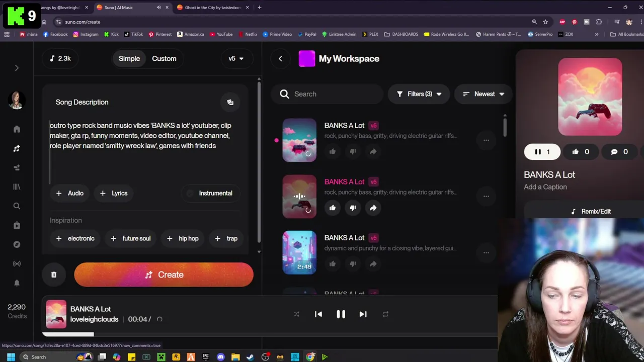Viewport: 644px width, 362px height.
Task: Expand the left sidebar arrow
Action: point(17,68)
